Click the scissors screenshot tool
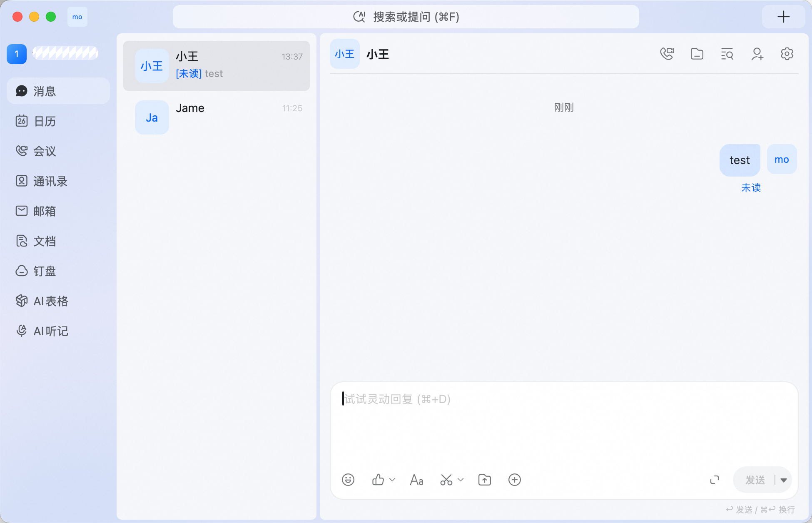 pyautogui.click(x=446, y=480)
